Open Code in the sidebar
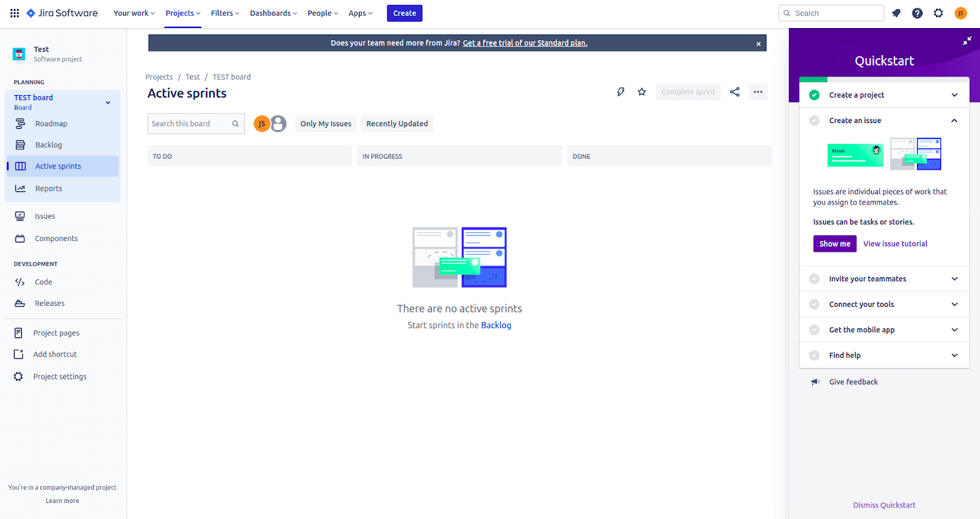980x519 pixels. pyautogui.click(x=62, y=282)
